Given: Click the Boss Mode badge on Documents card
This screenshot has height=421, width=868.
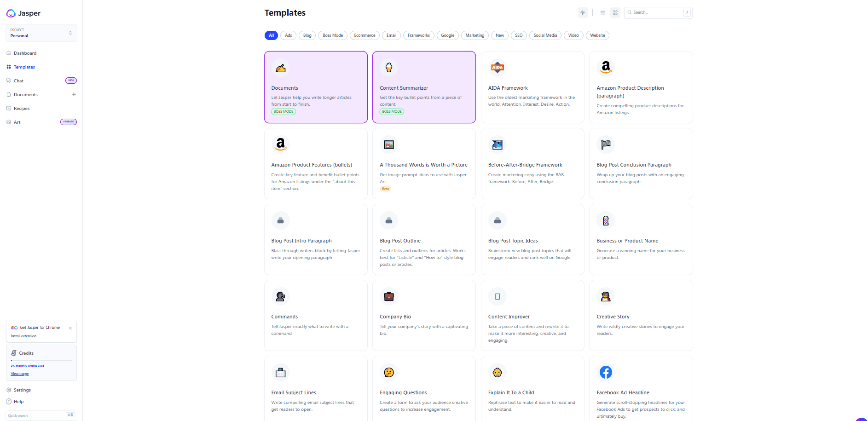Looking at the screenshot, I should click(x=284, y=112).
